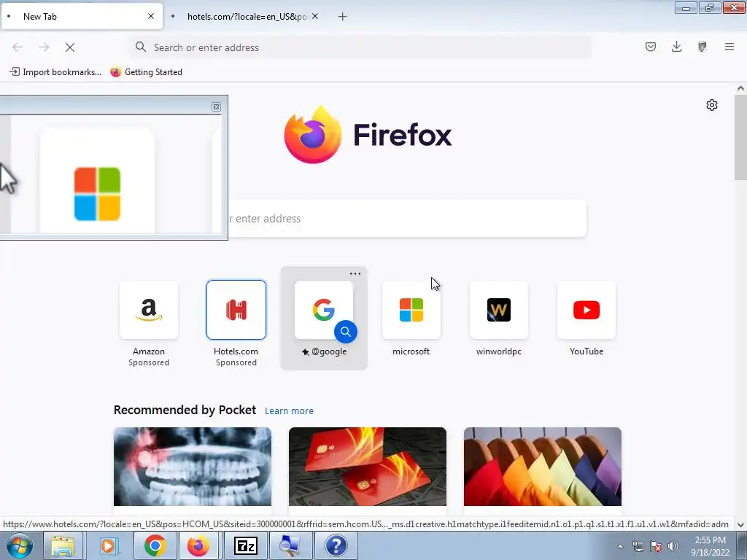Viewport: 747px width, 560px height.
Task: Click the page center search box
Action: click(407, 219)
